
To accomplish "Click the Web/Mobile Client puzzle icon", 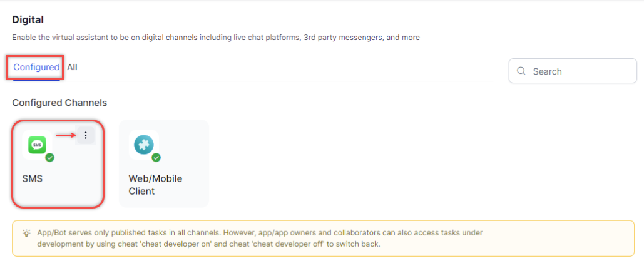I will tap(143, 145).
